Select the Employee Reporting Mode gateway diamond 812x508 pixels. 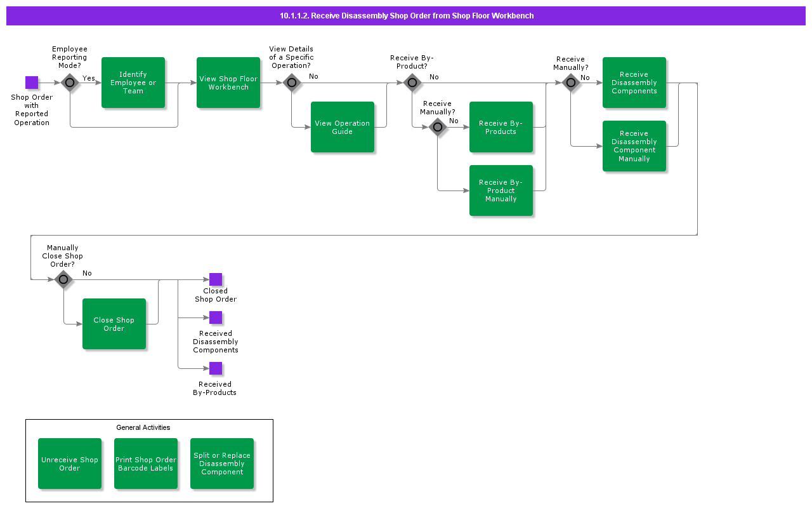[70, 83]
